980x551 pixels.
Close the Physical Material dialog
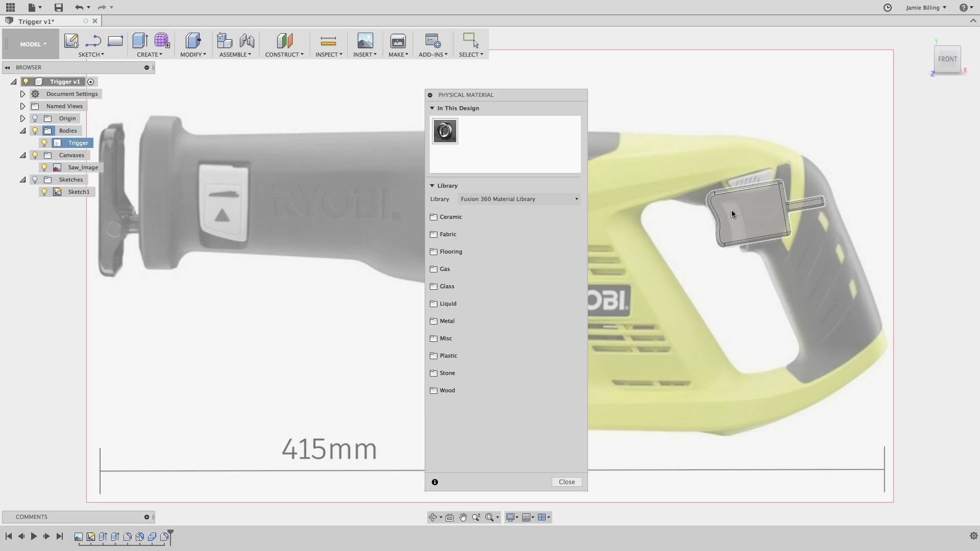567,482
